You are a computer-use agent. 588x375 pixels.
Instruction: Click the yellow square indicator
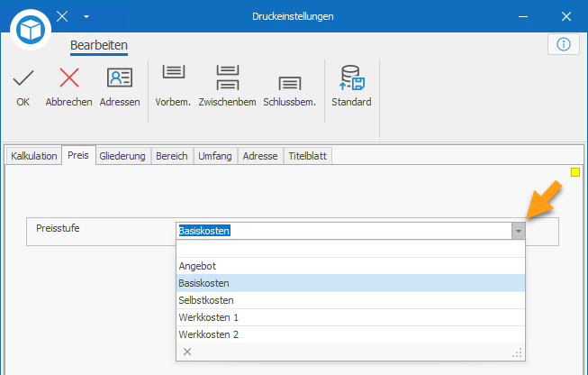click(575, 172)
